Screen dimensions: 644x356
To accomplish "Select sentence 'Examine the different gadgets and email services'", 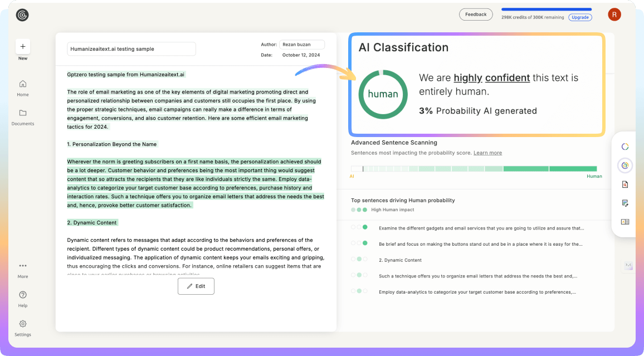I will coord(481,228).
